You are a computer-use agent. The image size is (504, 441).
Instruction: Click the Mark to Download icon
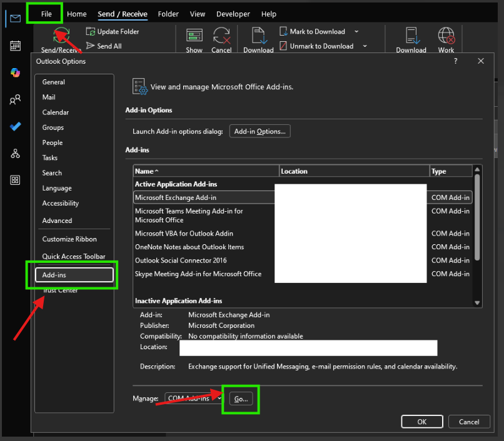(283, 31)
